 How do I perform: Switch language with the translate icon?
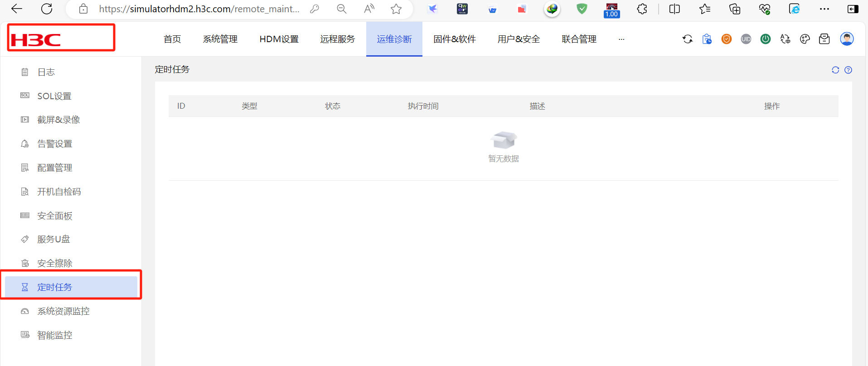tap(786, 39)
